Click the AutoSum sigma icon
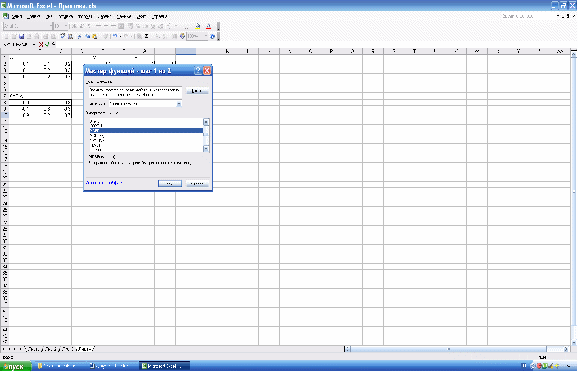This screenshot has height=372, width=578. (x=146, y=36)
